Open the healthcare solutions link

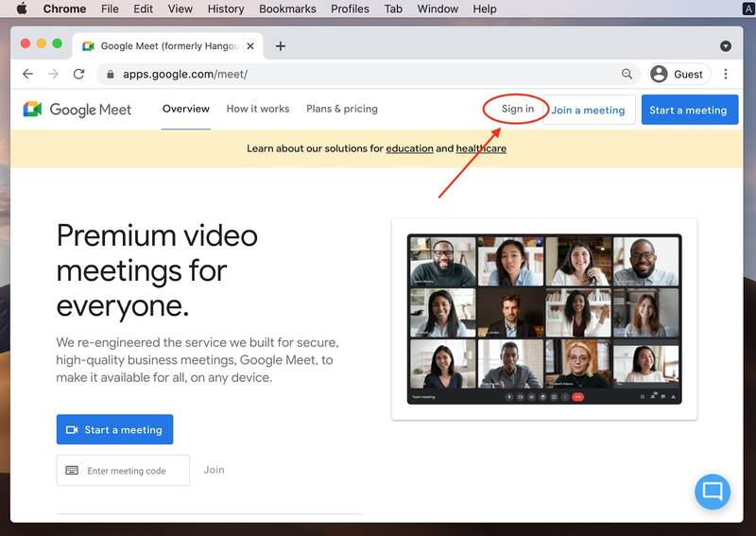[x=481, y=148]
